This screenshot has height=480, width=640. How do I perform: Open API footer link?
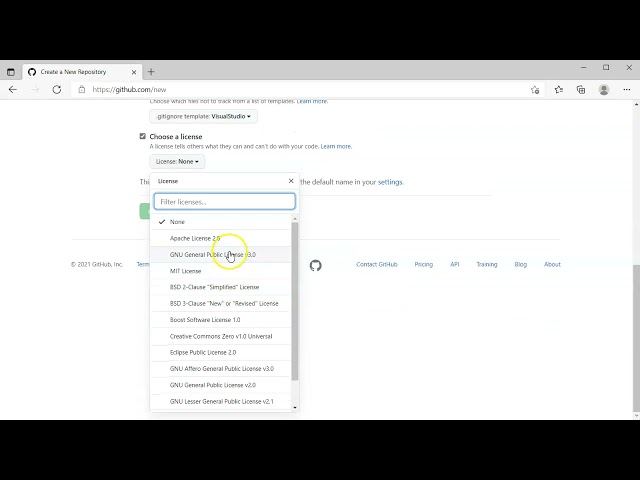point(455,264)
